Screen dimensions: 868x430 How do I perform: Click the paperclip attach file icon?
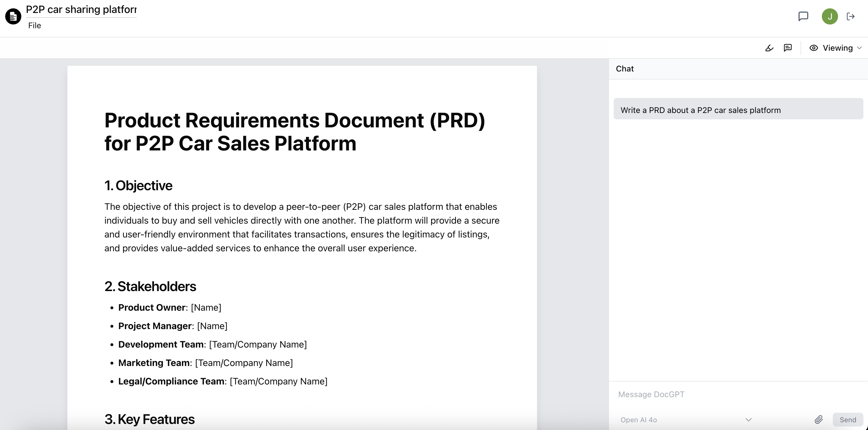(819, 419)
